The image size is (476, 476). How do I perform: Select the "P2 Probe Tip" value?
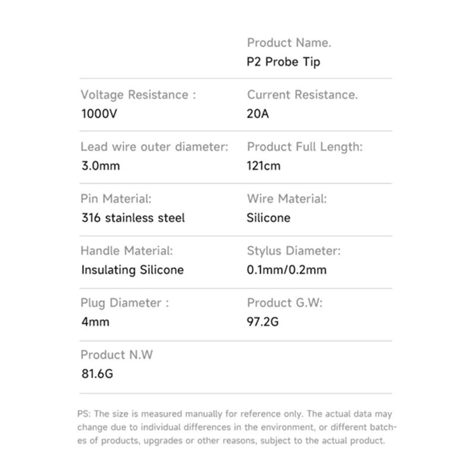(x=283, y=62)
